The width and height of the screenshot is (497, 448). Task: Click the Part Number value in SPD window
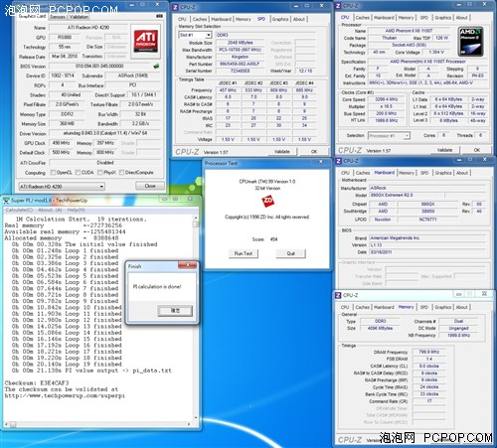click(x=240, y=64)
